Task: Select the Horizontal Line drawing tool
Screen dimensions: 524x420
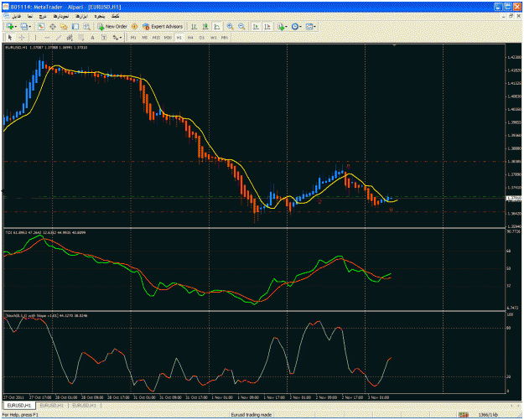Action: point(47,38)
